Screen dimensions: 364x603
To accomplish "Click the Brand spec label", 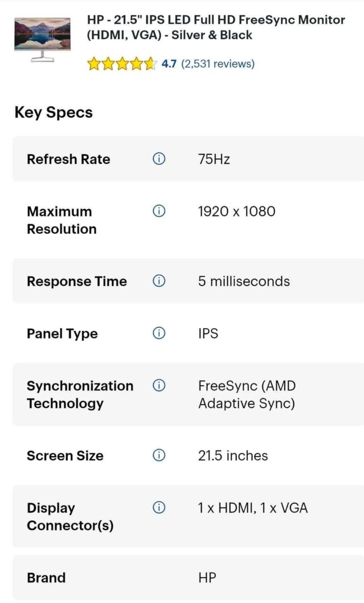I will coord(46,577).
